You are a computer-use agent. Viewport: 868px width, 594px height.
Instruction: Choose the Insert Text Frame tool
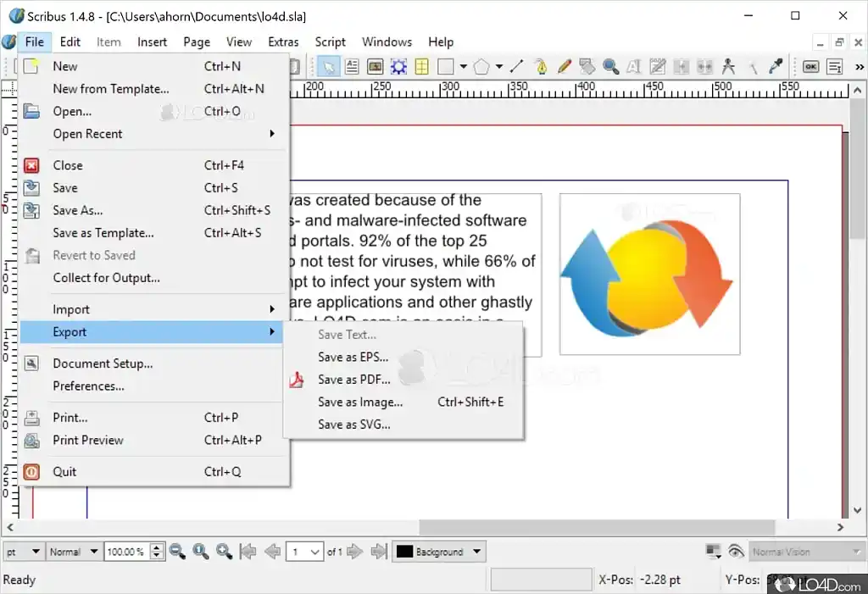(x=352, y=67)
